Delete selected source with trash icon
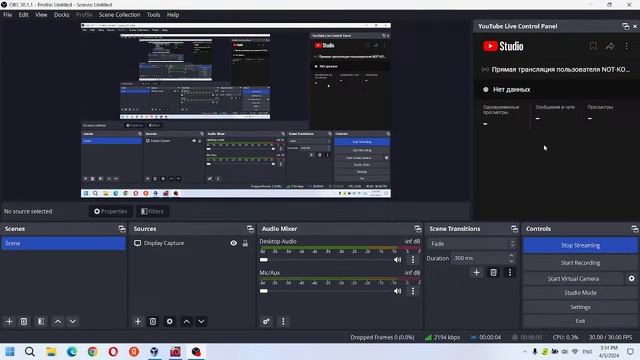This screenshot has height=360, width=640. pos(153,321)
